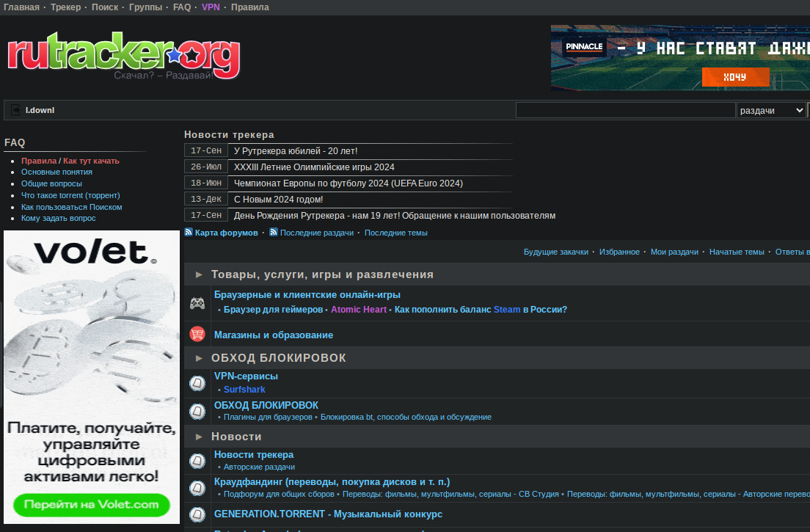Click RSS icon beside Последние раздачи
This screenshot has width=810, height=532.
[273, 233]
